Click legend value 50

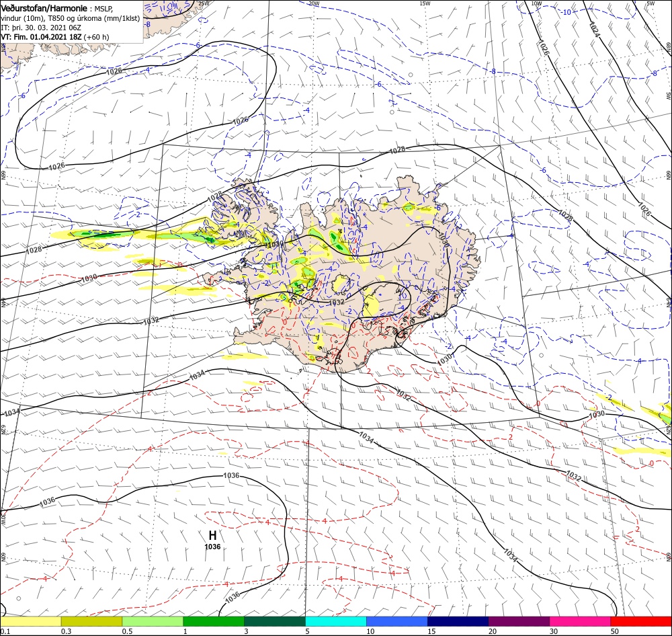click(615, 631)
